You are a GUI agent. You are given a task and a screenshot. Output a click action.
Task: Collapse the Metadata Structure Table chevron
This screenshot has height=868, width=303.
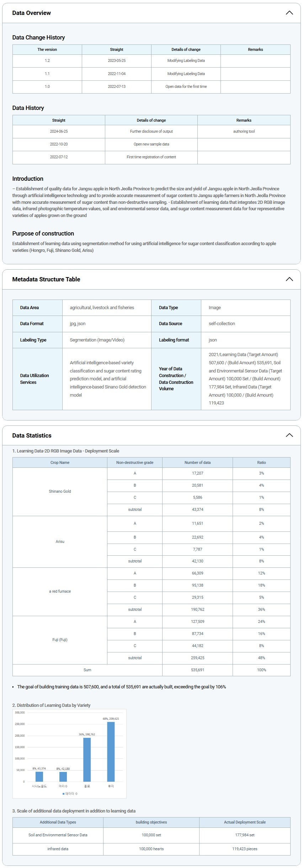click(x=289, y=279)
